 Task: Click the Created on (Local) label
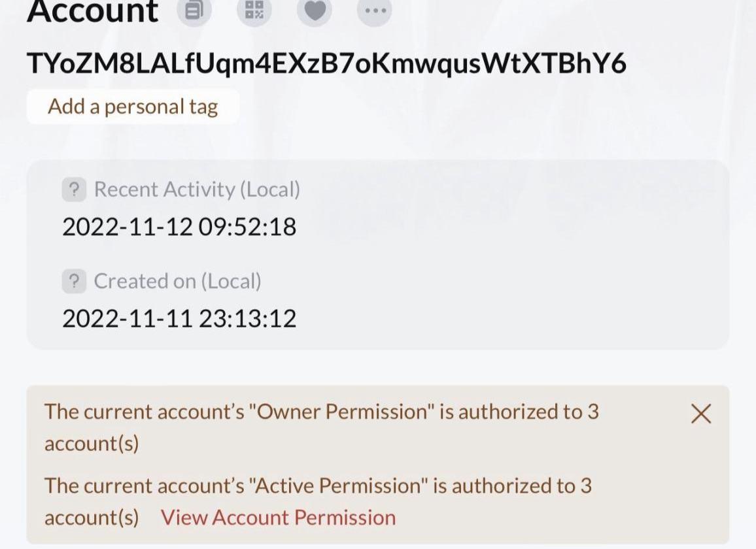pyautogui.click(x=177, y=281)
